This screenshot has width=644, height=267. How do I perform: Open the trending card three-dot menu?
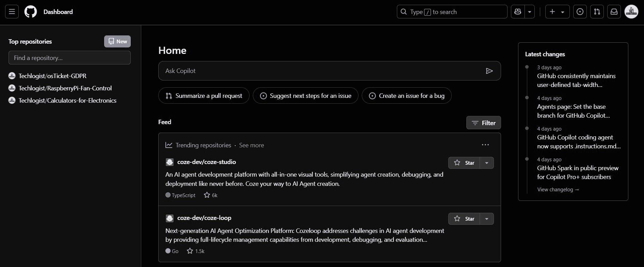click(x=485, y=145)
